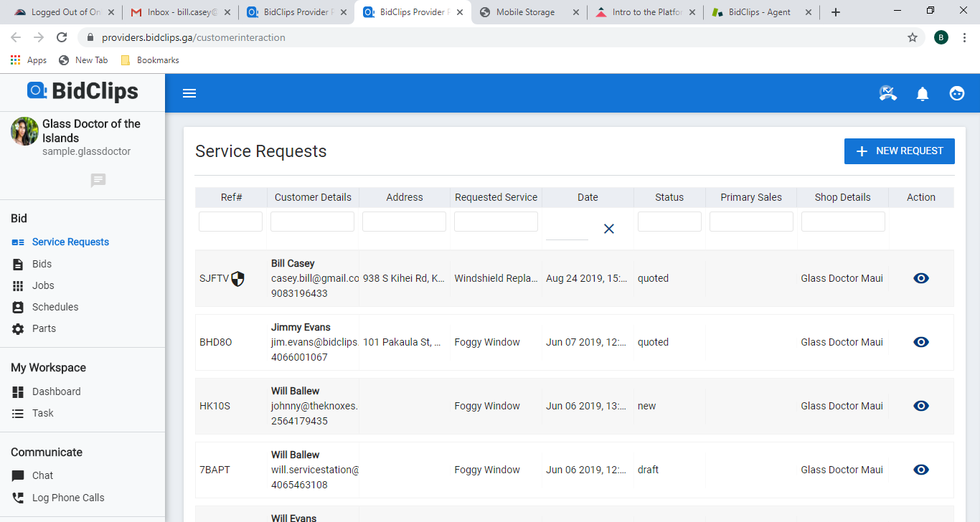Switch to the Mobile Storage tab
Viewport: 980px width, 522px height.
[529, 12]
